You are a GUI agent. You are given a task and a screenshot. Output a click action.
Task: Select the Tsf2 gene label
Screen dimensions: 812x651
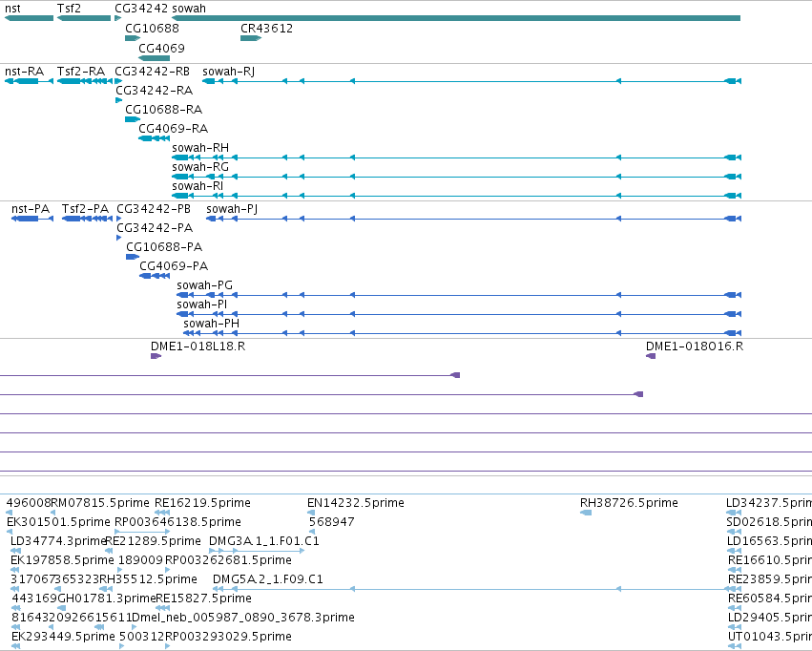click(x=69, y=9)
